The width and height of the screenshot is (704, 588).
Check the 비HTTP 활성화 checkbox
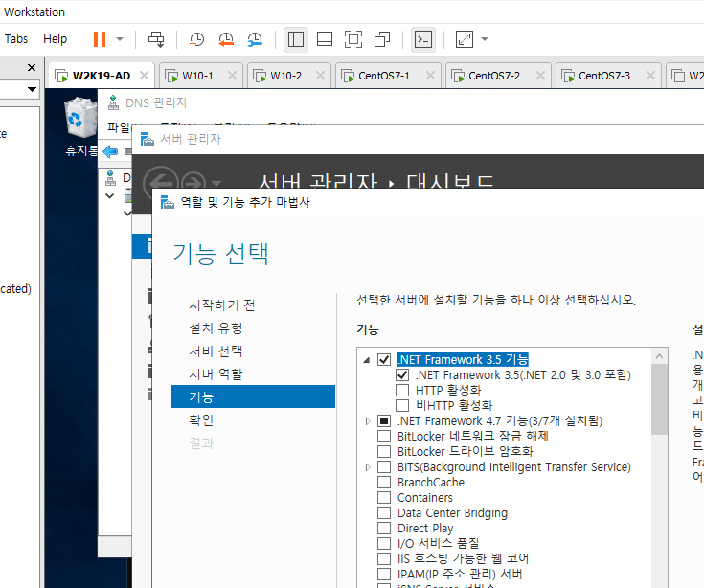click(x=402, y=405)
